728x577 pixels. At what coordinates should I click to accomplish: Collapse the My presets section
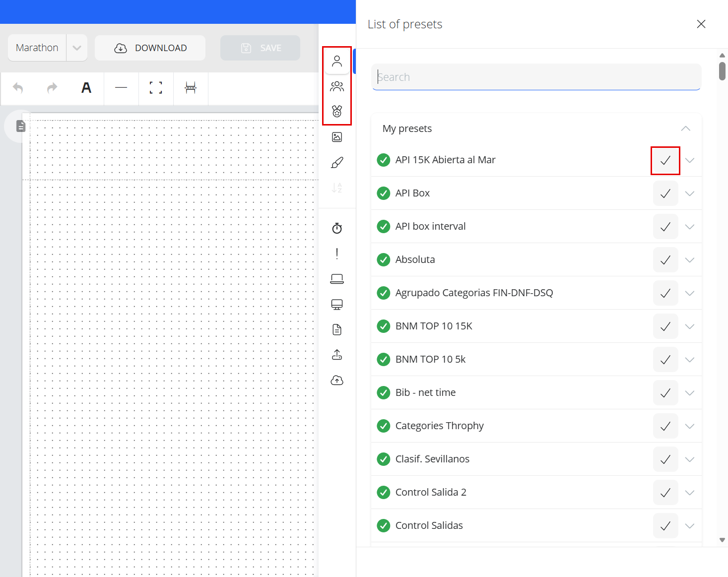point(686,128)
